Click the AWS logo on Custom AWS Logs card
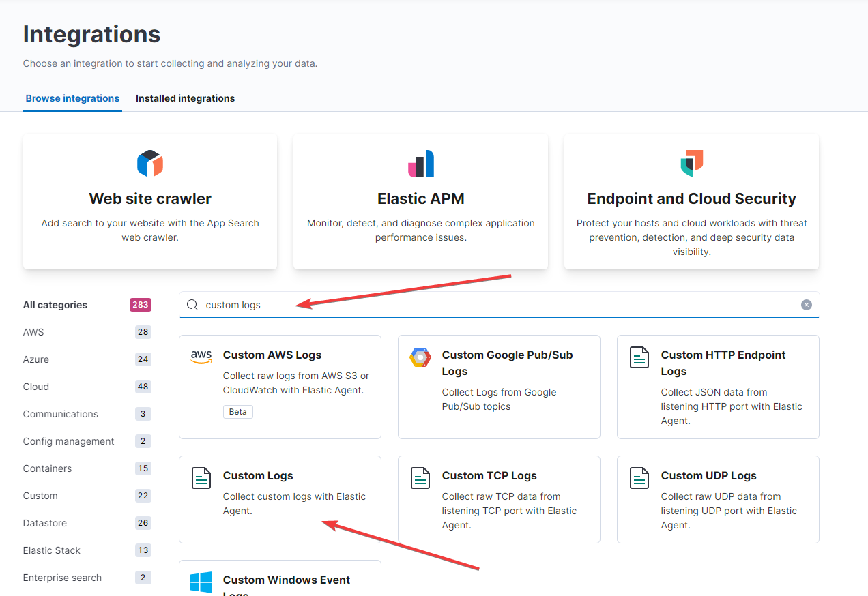 pos(201,356)
